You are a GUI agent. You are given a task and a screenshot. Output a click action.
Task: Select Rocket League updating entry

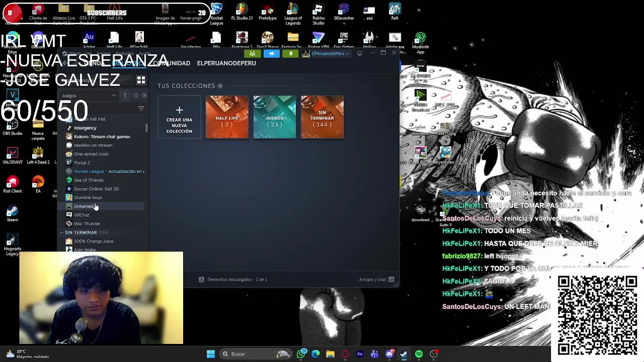pyautogui.click(x=105, y=171)
